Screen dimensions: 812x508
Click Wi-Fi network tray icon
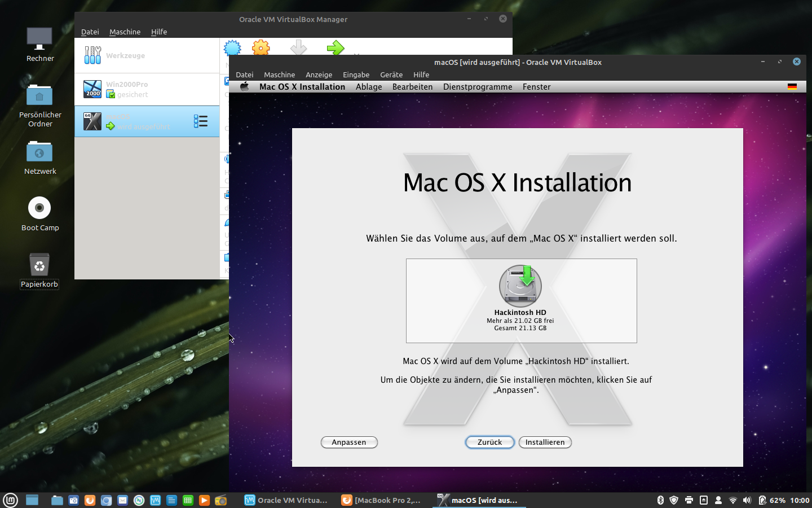(732, 500)
